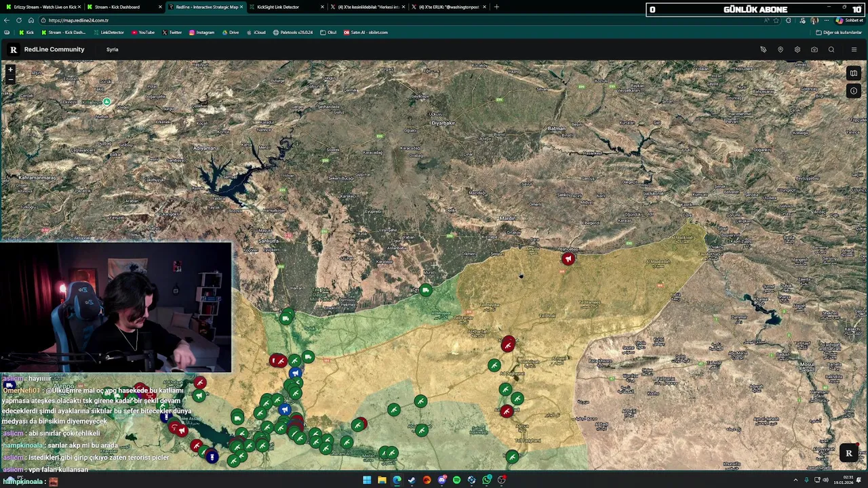Open the hamburger menu in RedLine header
The image size is (868, 488).
(x=854, y=49)
